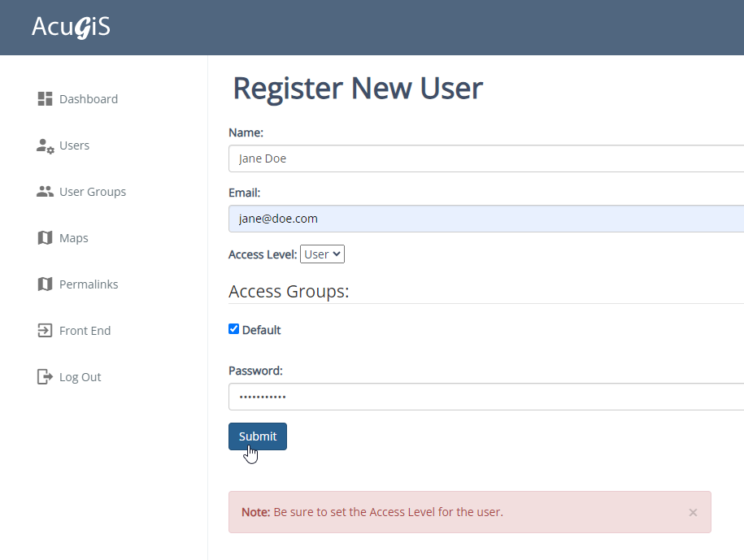The image size is (744, 560).
Task: Focus the Name field containing Jane Doe
Action: 486,158
